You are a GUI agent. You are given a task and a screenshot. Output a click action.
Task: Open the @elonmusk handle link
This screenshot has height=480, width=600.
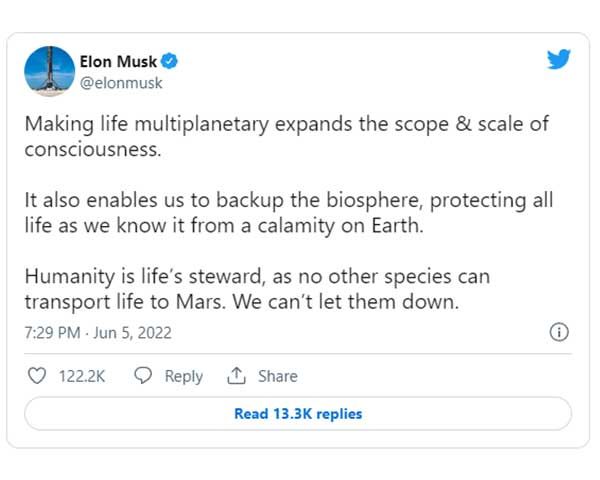click(x=121, y=83)
